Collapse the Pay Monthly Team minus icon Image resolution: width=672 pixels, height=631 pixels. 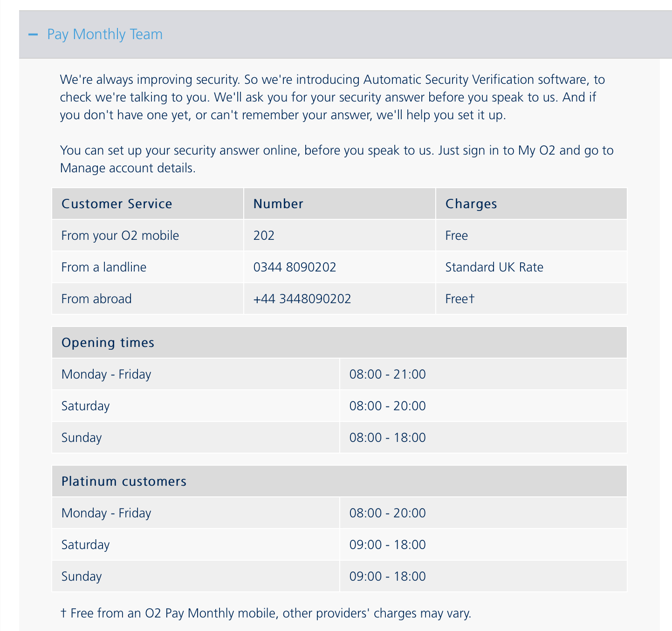click(x=33, y=34)
